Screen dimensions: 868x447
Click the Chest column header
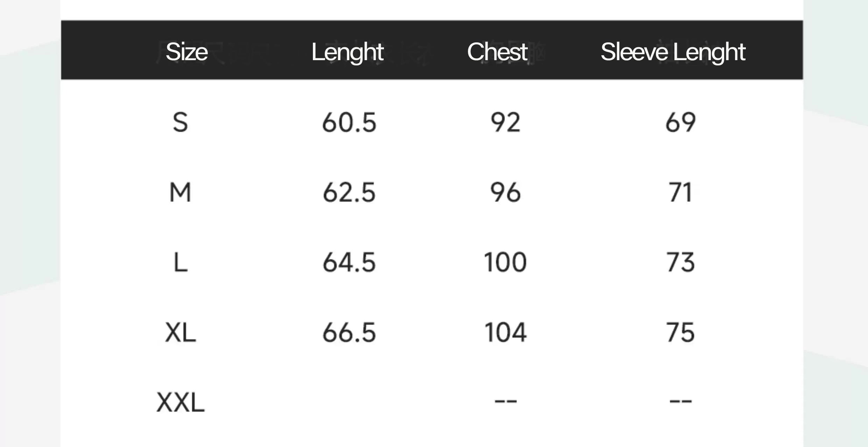(497, 52)
